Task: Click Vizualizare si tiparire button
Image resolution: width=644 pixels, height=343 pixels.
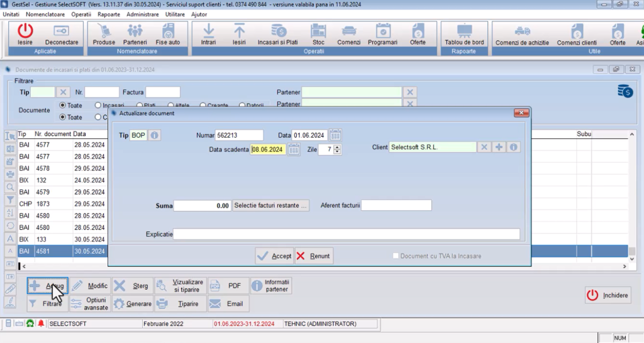Action: (180, 286)
